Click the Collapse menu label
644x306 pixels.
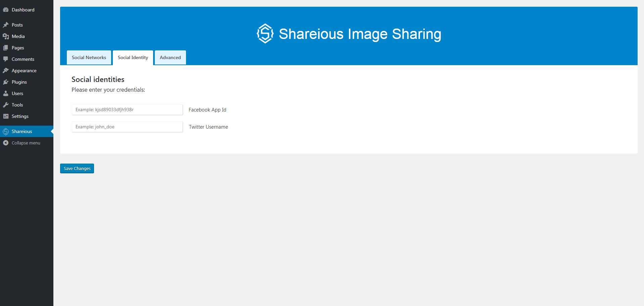tap(26, 143)
